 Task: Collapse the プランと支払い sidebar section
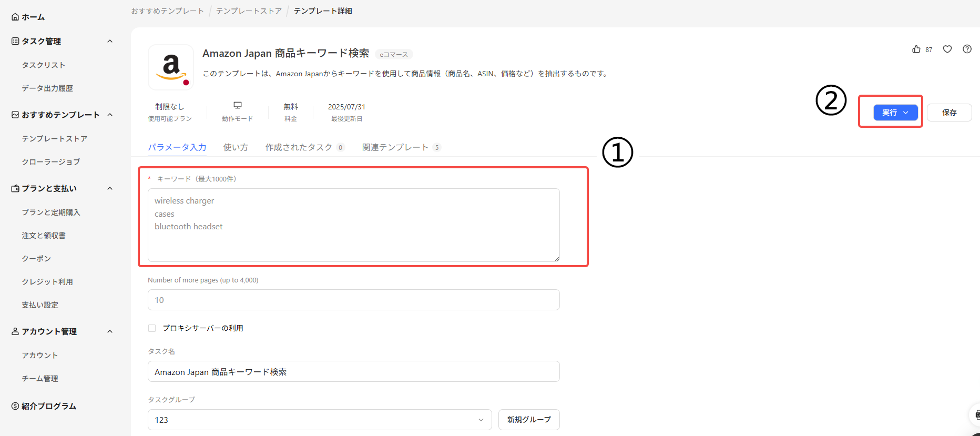[x=110, y=188]
